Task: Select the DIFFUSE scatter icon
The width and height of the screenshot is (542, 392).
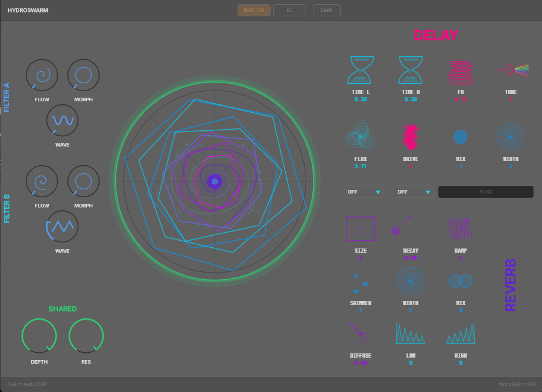Action: click(x=359, y=332)
